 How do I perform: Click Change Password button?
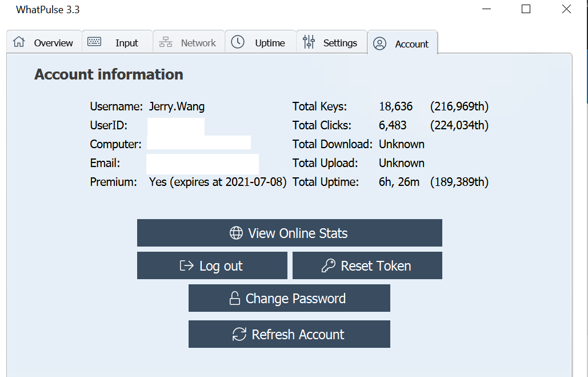click(289, 298)
